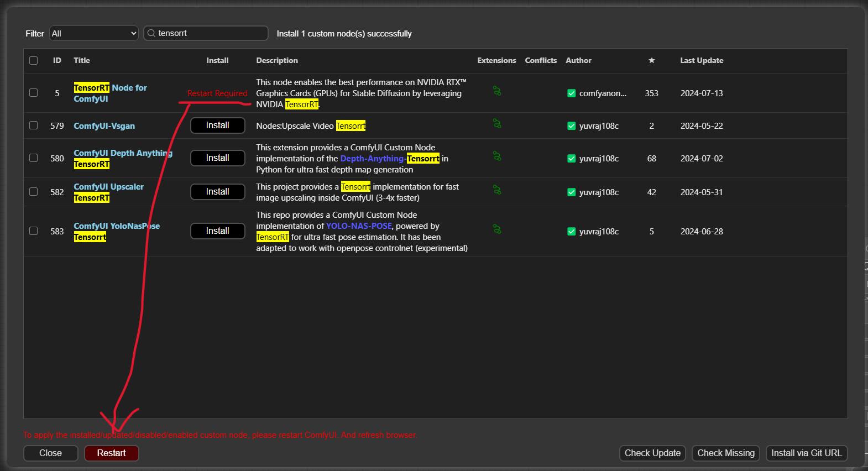Open ComfyUI Upscaler TensorRT title link
This screenshot has height=471, width=868.
(x=108, y=192)
